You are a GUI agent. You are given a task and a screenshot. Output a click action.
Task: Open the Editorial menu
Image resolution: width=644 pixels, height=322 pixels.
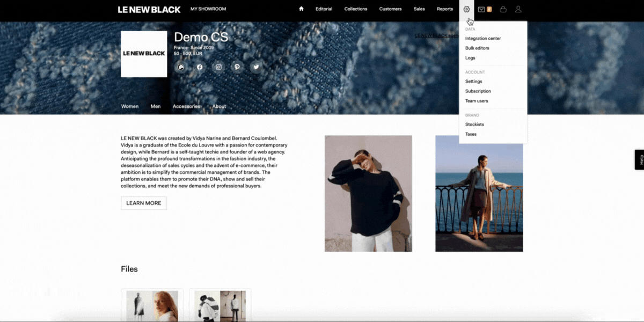coord(324,9)
